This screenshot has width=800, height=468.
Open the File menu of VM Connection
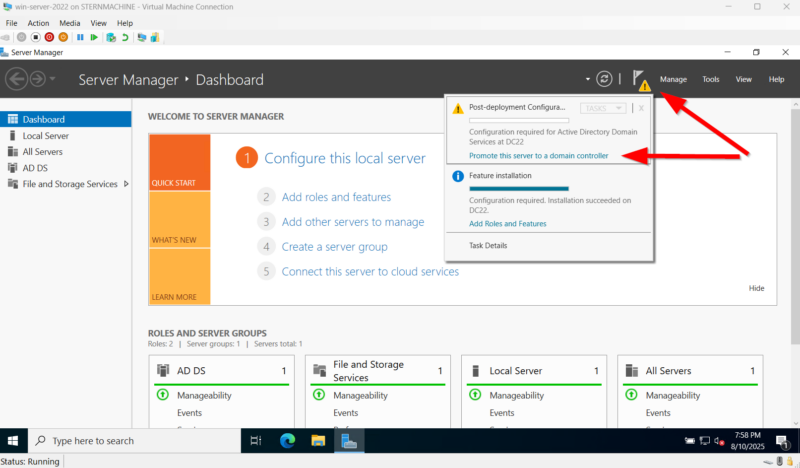(x=11, y=23)
